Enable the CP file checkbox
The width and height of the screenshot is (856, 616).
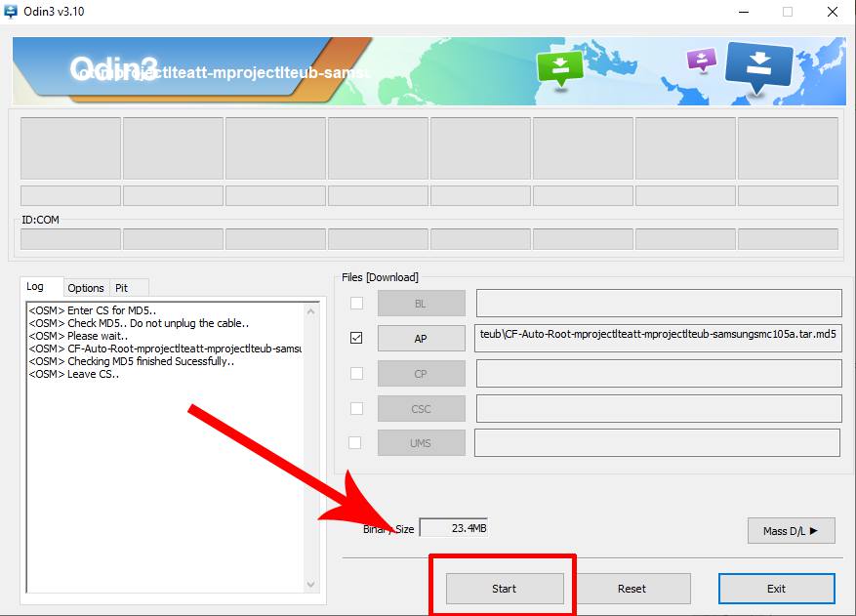pyautogui.click(x=356, y=373)
